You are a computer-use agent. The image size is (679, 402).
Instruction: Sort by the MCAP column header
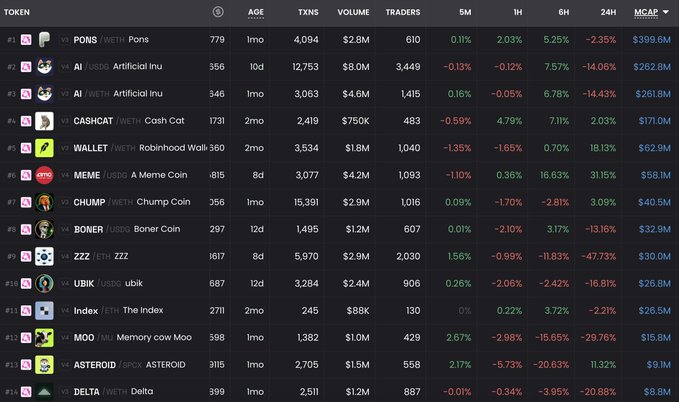click(x=646, y=12)
